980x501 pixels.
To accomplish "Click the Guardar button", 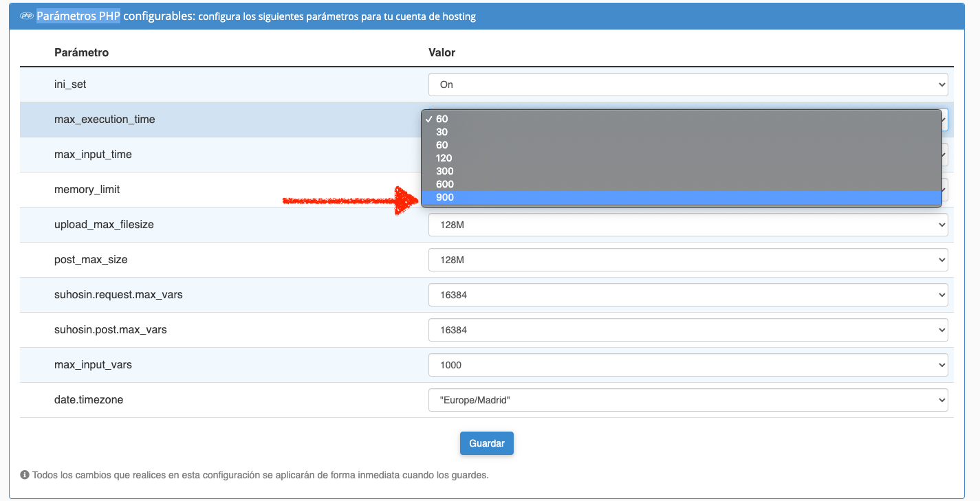I will pyautogui.click(x=487, y=443).
